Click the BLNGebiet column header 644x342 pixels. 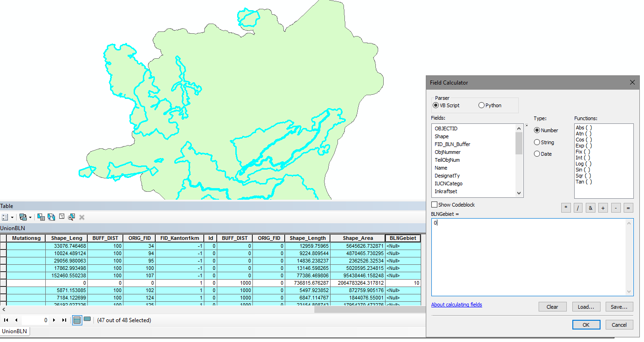tap(403, 238)
